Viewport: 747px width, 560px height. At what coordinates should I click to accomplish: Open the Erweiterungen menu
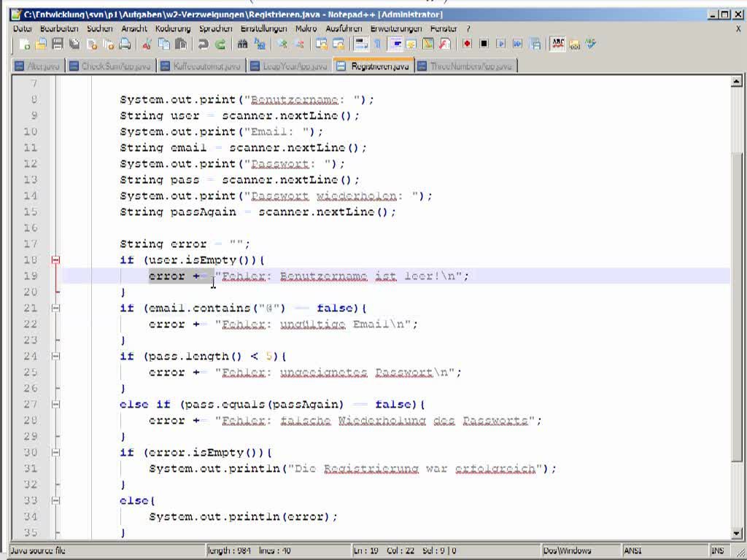click(x=396, y=28)
